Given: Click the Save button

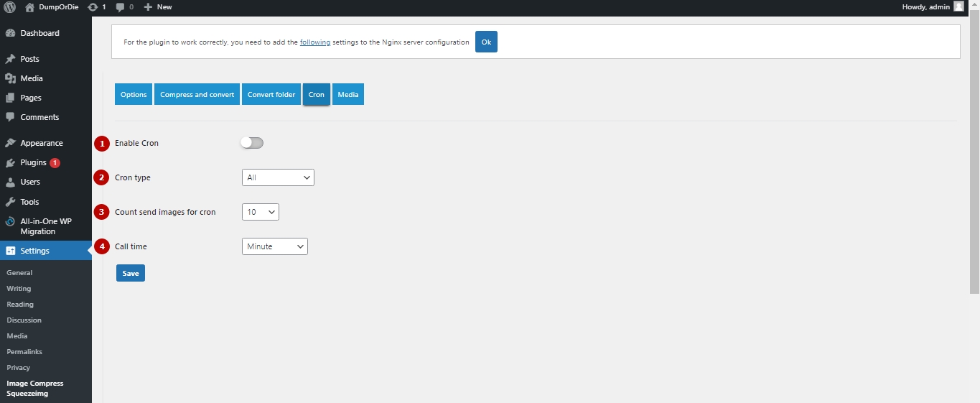Looking at the screenshot, I should point(131,273).
